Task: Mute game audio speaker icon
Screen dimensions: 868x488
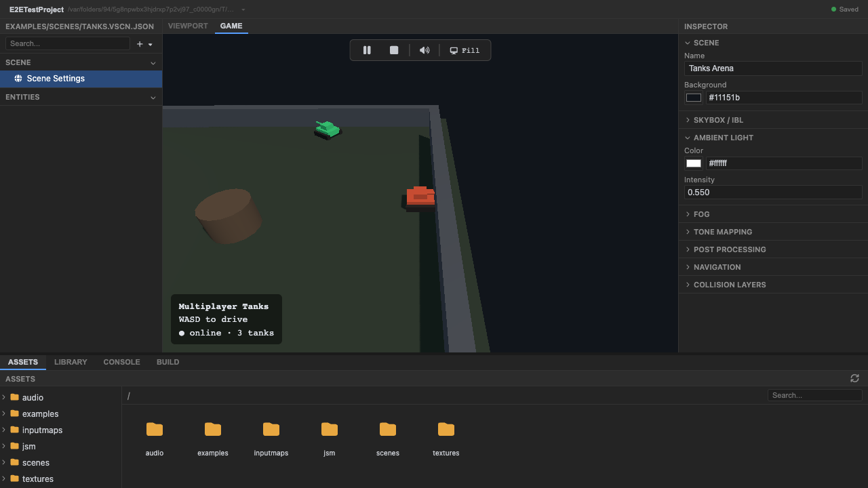Action: click(425, 50)
